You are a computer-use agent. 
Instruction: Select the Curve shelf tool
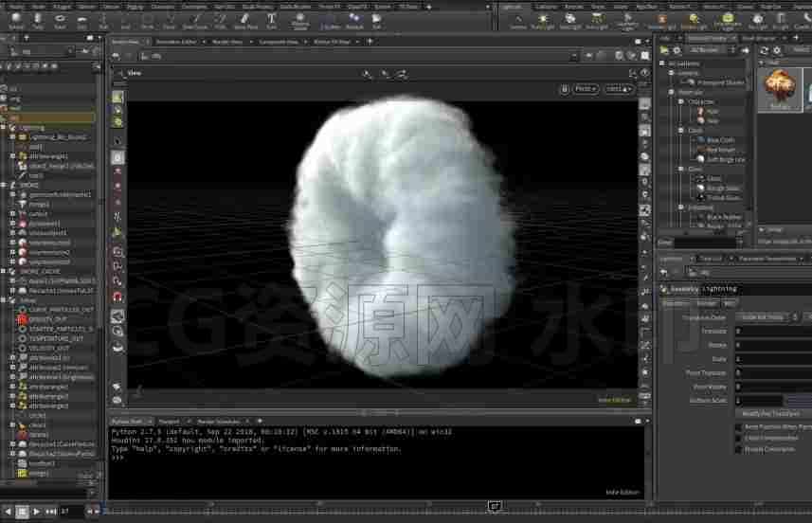click(169, 21)
